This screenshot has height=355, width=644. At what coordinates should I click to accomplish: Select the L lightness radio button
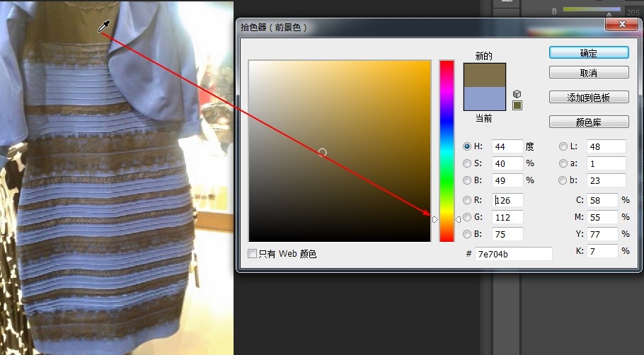pyautogui.click(x=563, y=146)
